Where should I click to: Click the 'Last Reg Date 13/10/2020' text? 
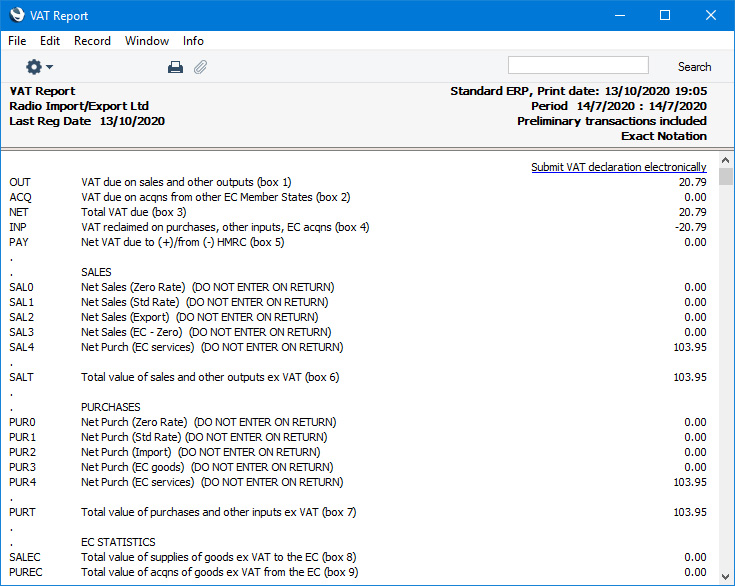pos(87,121)
